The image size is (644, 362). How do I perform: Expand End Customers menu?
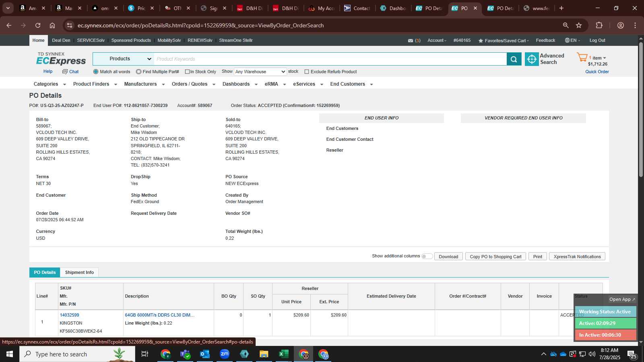click(352, 84)
